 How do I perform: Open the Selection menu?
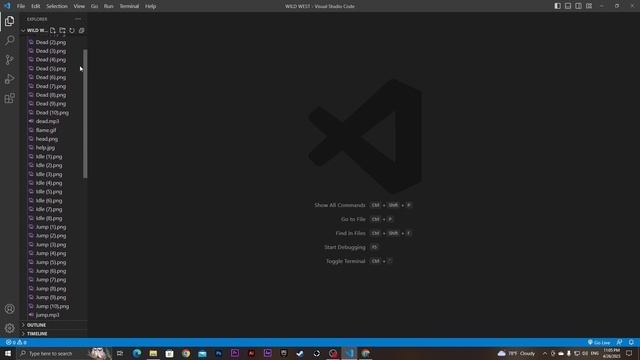57,6
